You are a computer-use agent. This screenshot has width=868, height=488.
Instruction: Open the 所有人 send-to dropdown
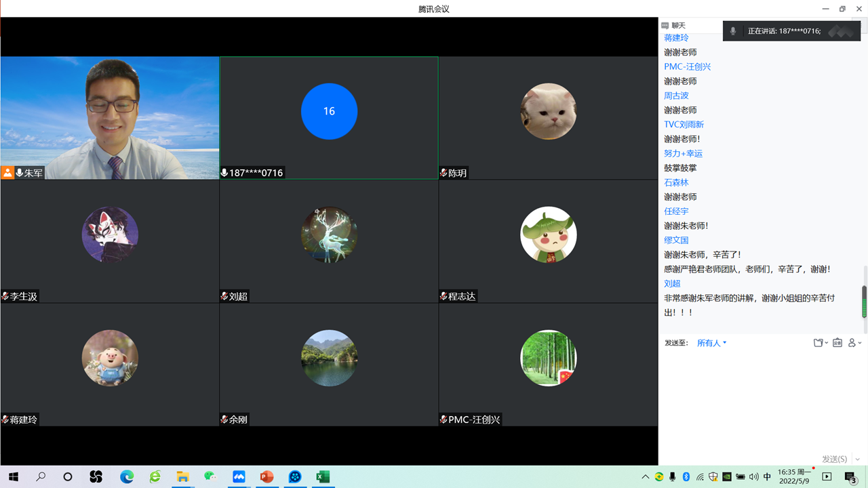pyautogui.click(x=712, y=343)
